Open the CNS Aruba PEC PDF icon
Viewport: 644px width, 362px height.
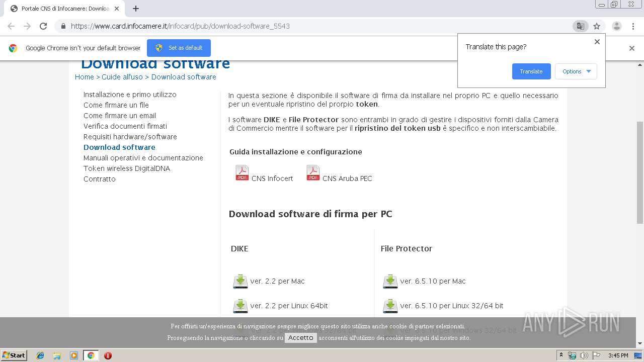click(313, 173)
